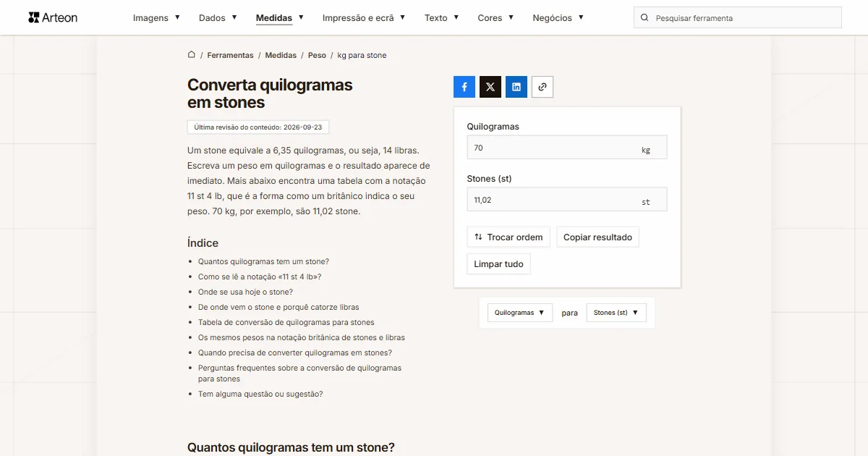This screenshot has height=456, width=868.
Task: Jump to Quando precisa de converter section
Action: coord(295,352)
